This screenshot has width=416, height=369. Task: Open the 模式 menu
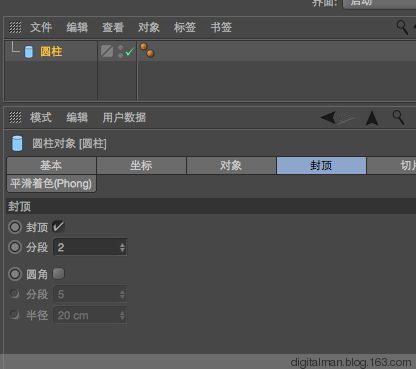click(x=41, y=117)
